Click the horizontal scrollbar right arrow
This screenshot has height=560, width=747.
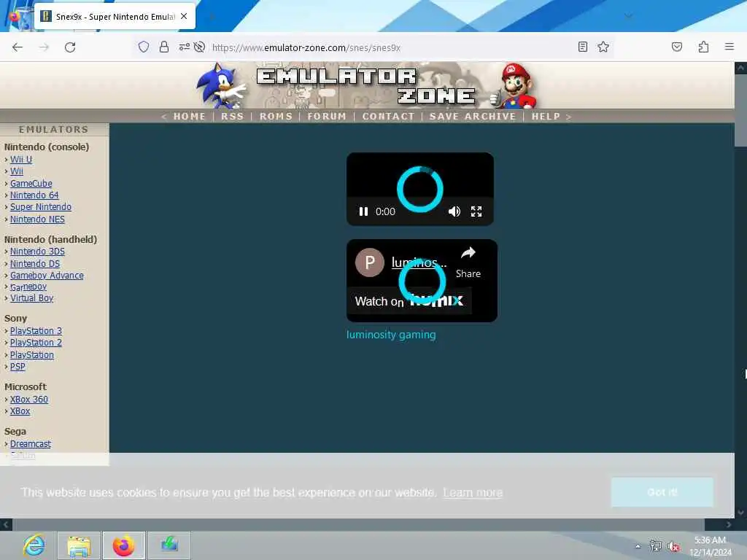tap(729, 524)
